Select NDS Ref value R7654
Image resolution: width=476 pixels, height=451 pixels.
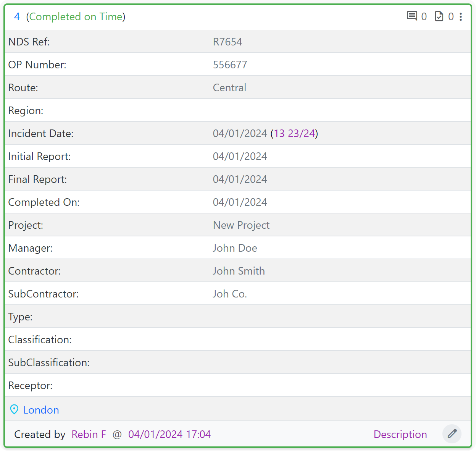(x=228, y=42)
